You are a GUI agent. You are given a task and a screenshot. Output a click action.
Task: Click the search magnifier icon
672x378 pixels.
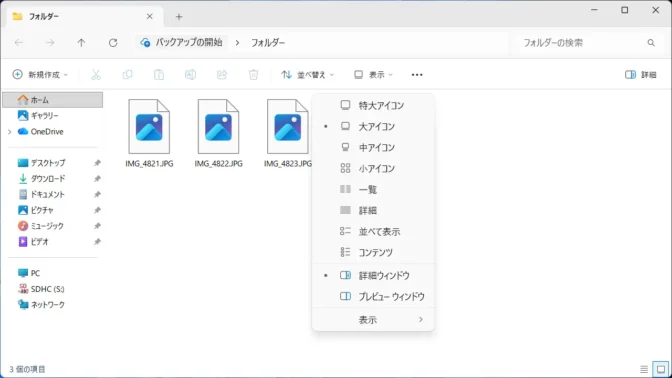coord(651,42)
